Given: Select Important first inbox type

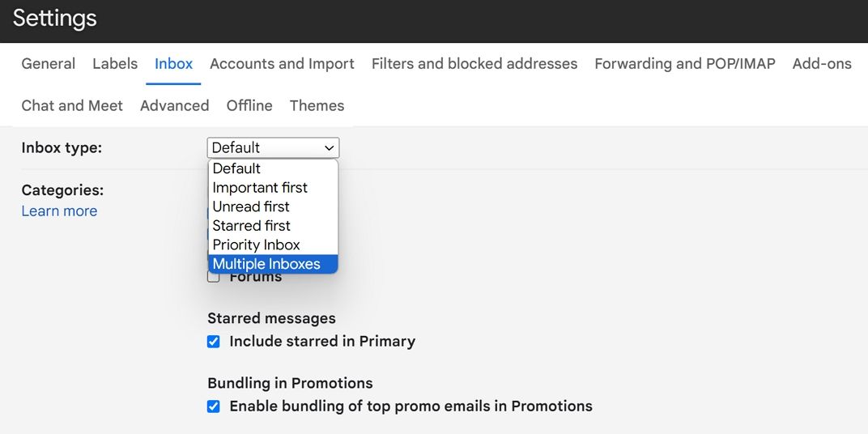Looking at the screenshot, I should (x=260, y=188).
